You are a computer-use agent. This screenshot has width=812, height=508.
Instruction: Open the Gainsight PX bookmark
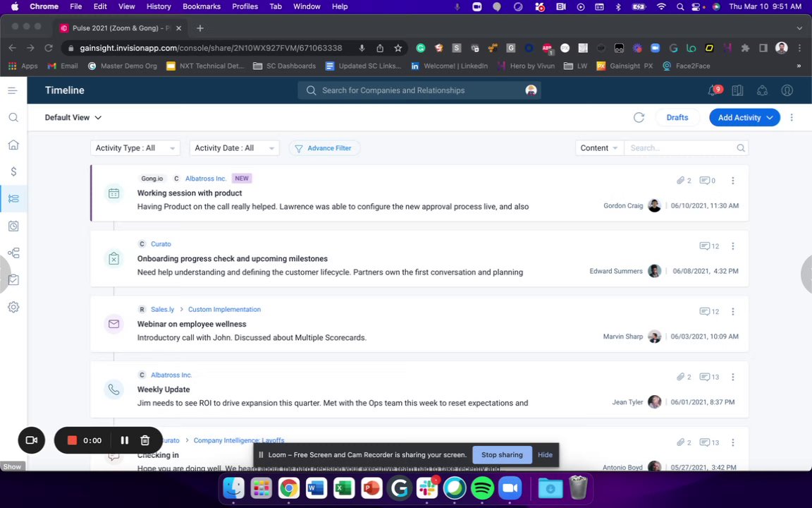[x=625, y=66]
